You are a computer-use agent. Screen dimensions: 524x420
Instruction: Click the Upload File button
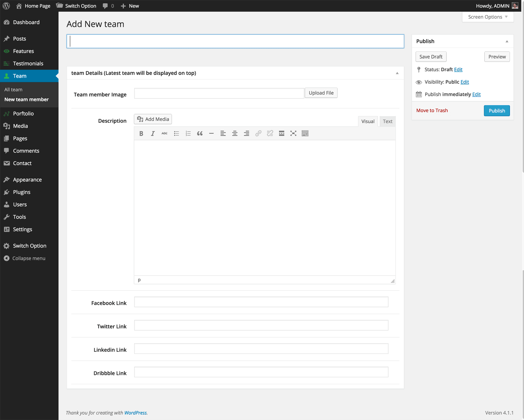(x=321, y=93)
